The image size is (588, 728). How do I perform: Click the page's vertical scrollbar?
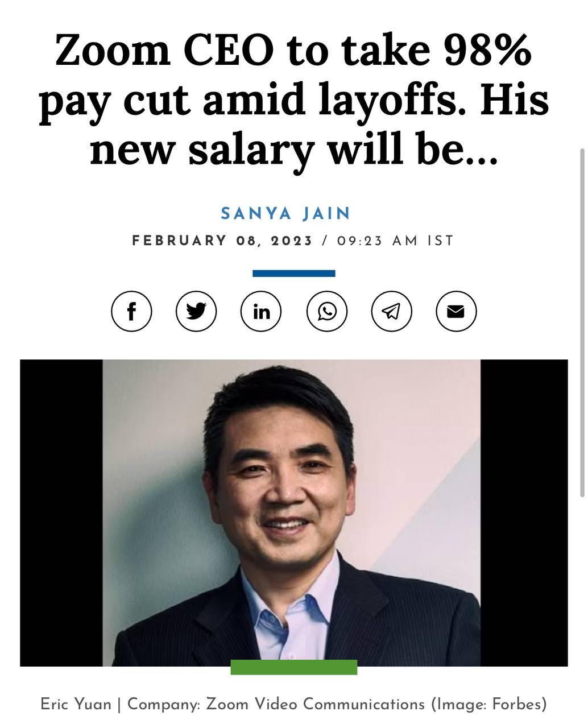point(582,324)
